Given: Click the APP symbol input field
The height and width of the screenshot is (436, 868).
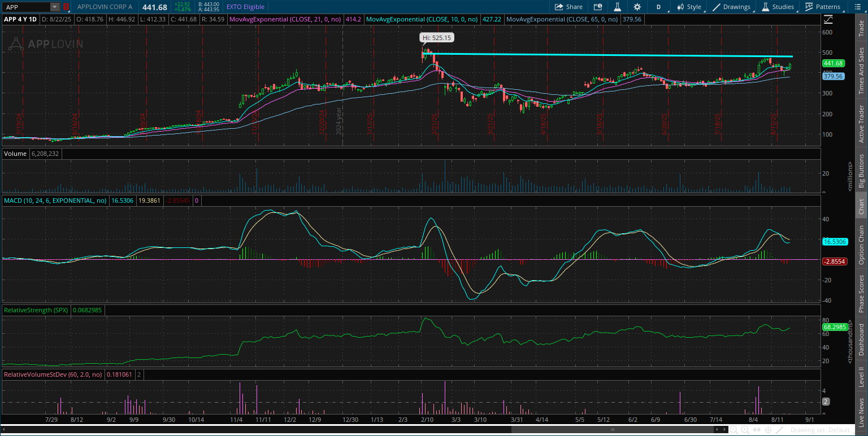Looking at the screenshot, I should click(26, 7).
